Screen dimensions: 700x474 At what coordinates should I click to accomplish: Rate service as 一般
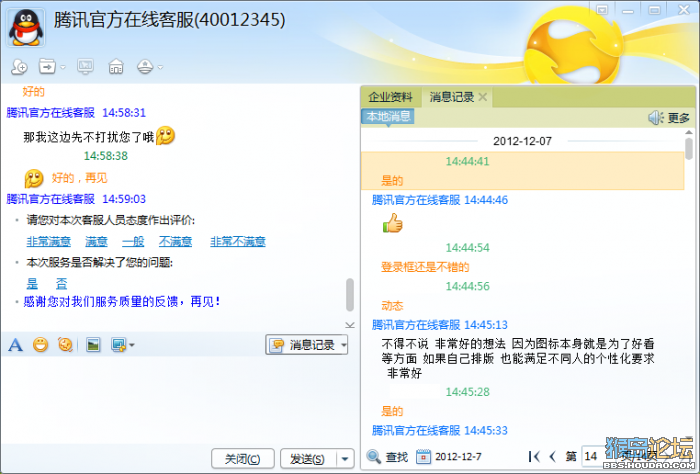(133, 241)
